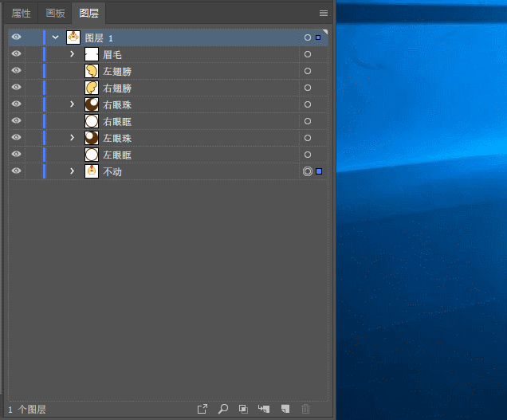Click the blue selection square on 不动
This screenshot has width=507, height=420.
pyautogui.click(x=319, y=171)
